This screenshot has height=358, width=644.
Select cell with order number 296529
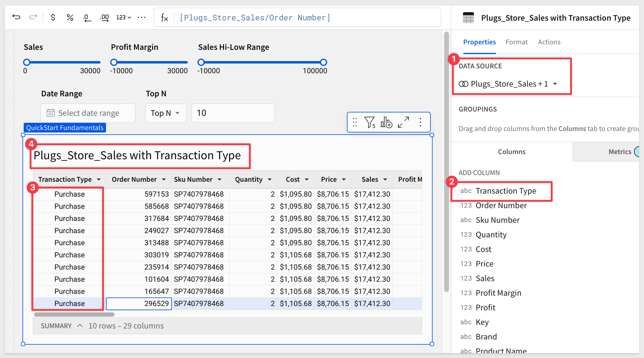139,304
